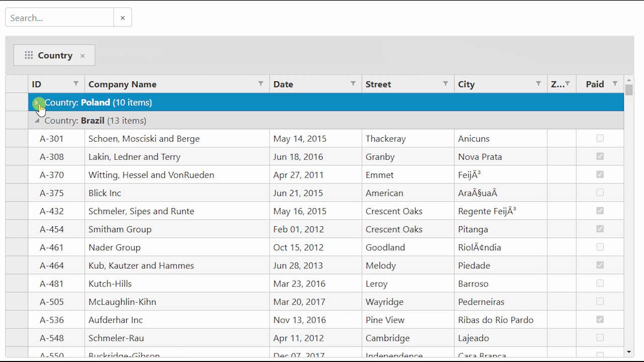
Task: Click the grid's vertical scrollbar down arrow
Action: pos(629,352)
